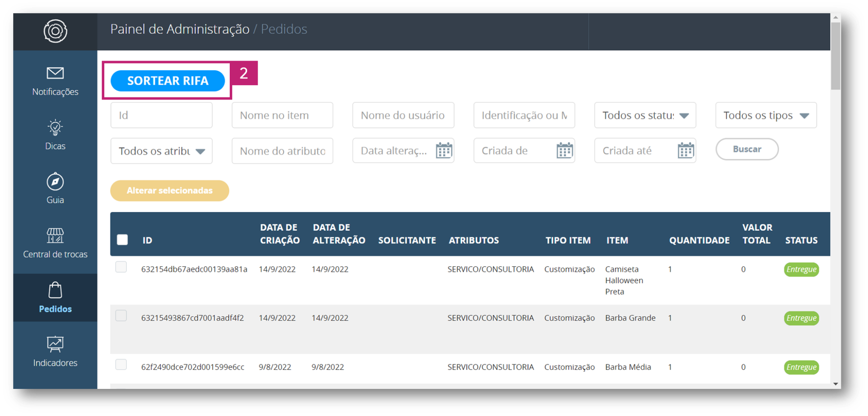Go to Guia in sidebar
The height and width of the screenshot is (416, 868).
click(x=55, y=200)
